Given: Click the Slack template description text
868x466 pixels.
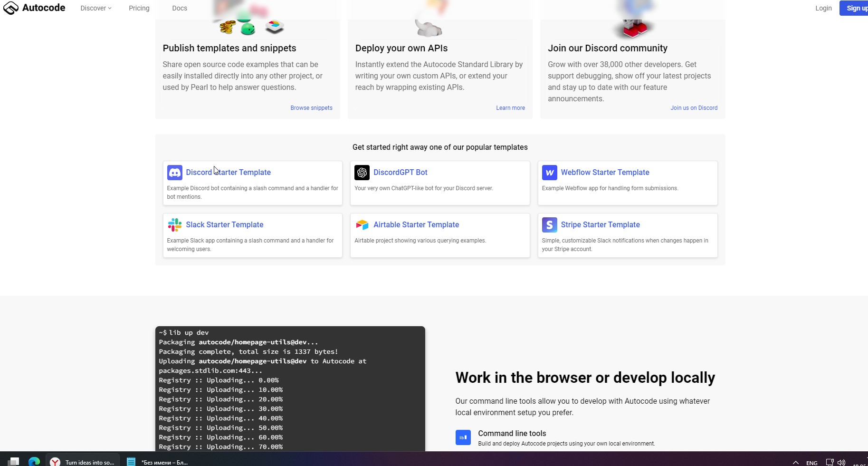Looking at the screenshot, I should point(250,245).
